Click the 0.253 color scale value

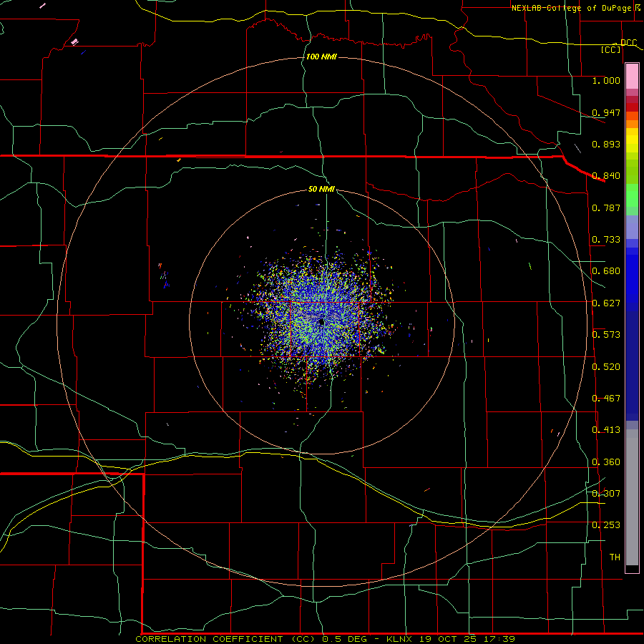pyautogui.click(x=606, y=525)
